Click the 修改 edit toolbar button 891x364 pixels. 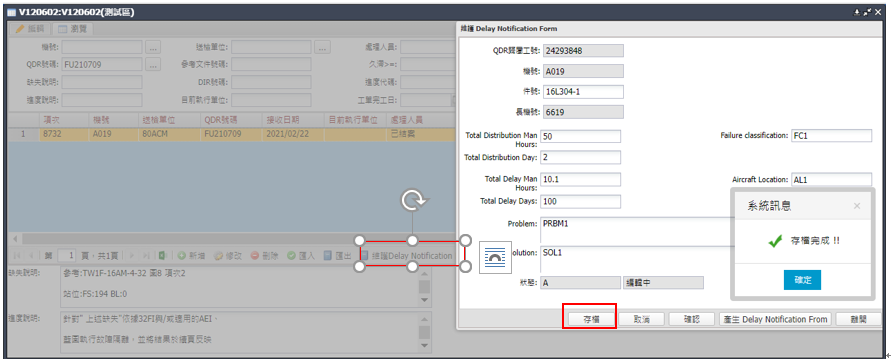click(x=228, y=256)
